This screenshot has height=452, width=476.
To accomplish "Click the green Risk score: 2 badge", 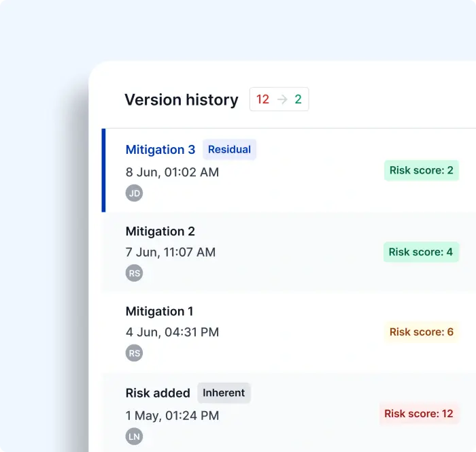I will 421,170.
